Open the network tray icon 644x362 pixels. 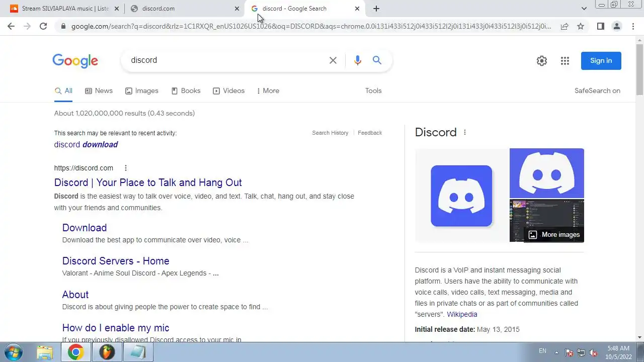[x=581, y=352]
